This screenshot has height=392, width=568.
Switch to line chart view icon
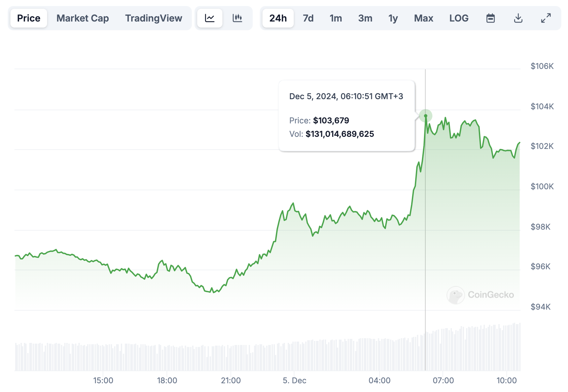pos(210,18)
